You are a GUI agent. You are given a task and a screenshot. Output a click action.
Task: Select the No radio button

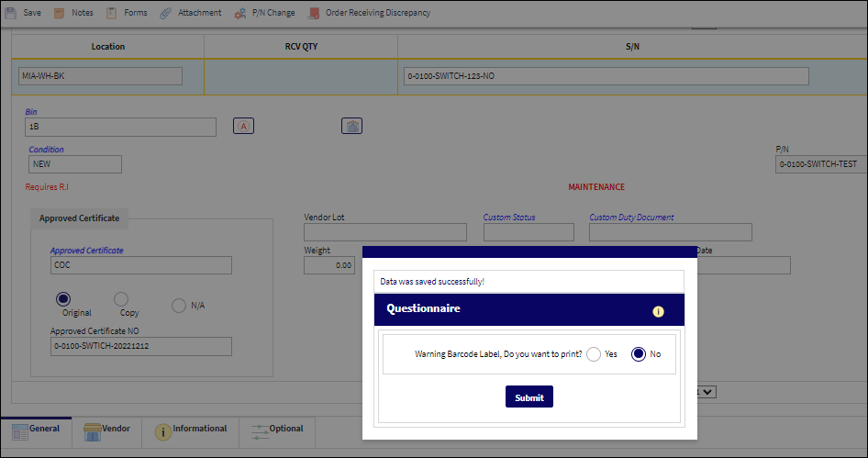click(639, 354)
